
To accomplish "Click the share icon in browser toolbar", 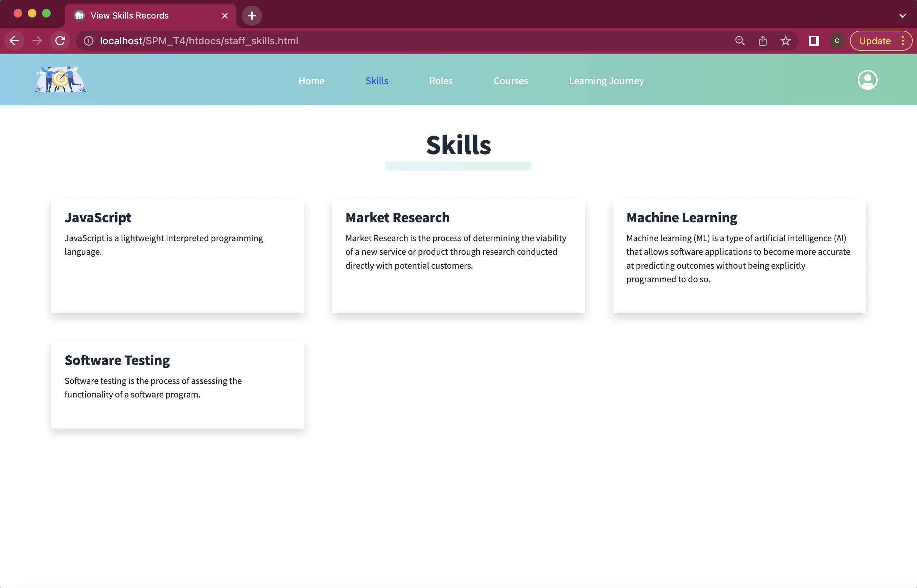I will pos(763,40).
